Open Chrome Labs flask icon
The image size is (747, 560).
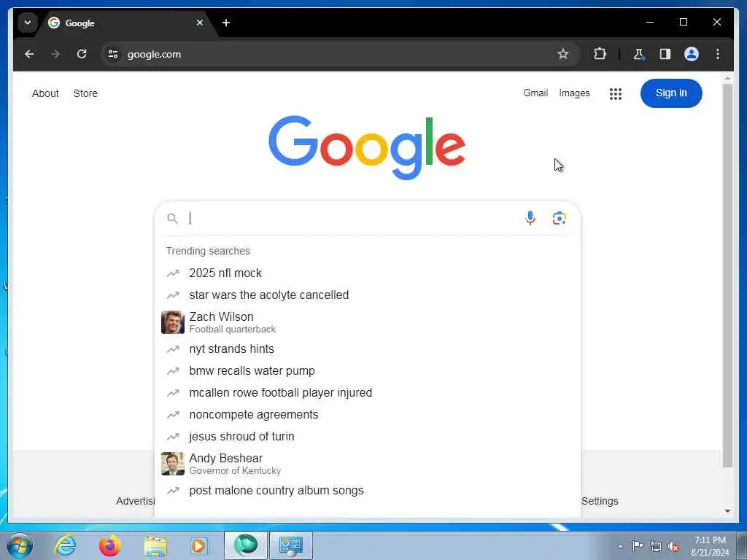(638, 54)
